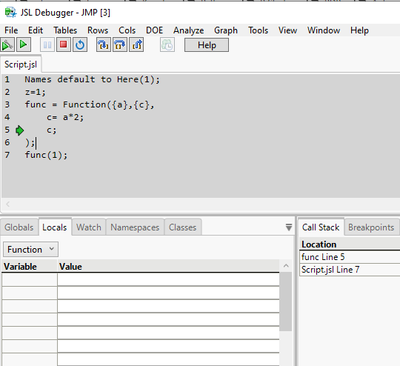The image size is (400, 366).
Task: Open the Cols menu
Action: coord(127,30)
